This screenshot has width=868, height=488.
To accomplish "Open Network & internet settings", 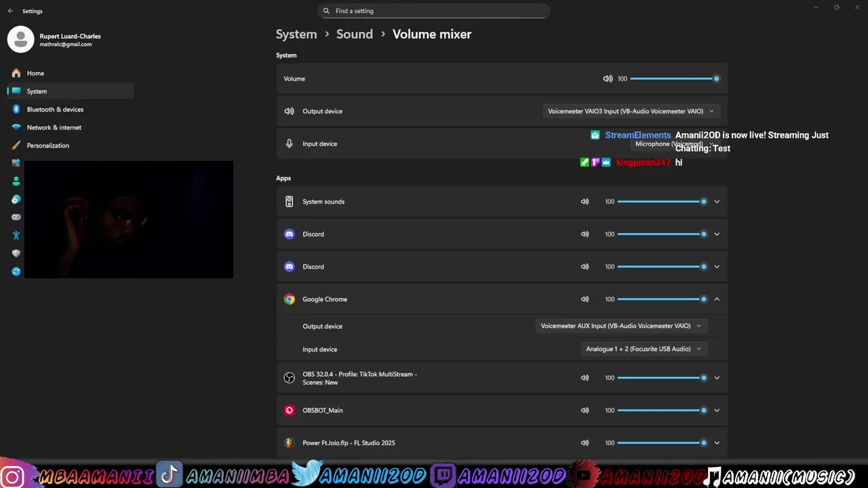I will [71, 127].
